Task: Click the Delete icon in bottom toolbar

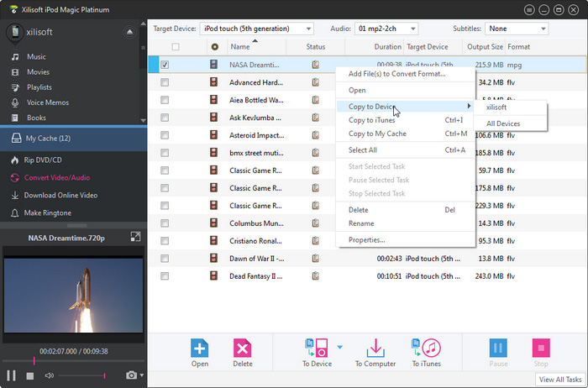Action: [242, 347]
